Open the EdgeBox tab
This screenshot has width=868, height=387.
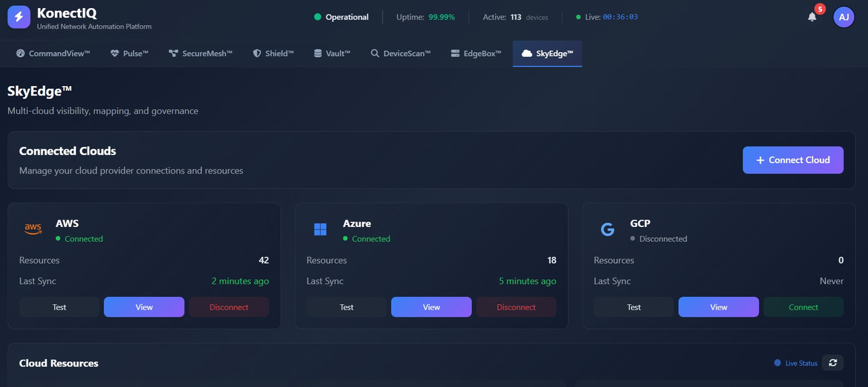[476, 54]
